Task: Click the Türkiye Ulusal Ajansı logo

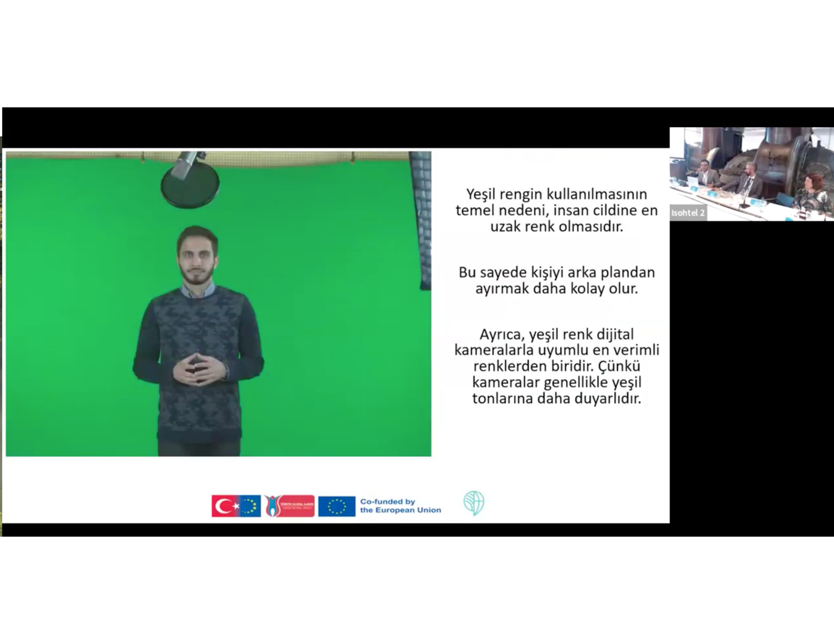Action: (x=289, y=506)
